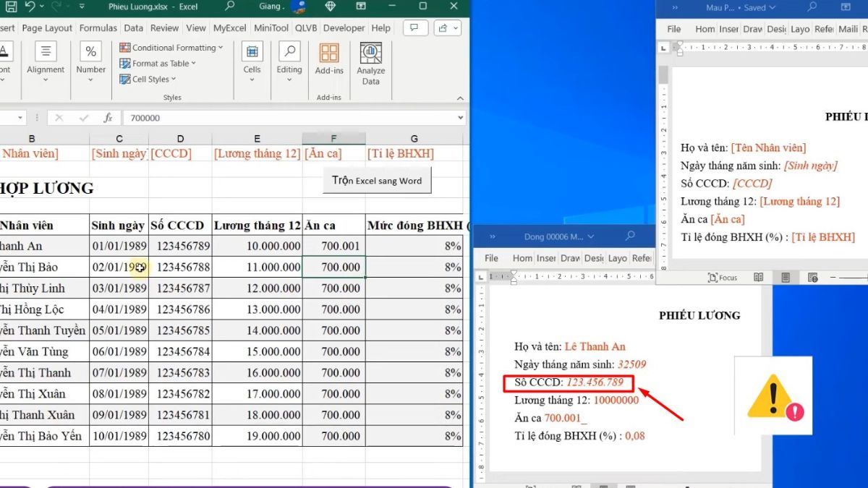Screen dimensions: 868x488
Task: Select column G header
Action: pyautogui.click(x=414, y=139)
